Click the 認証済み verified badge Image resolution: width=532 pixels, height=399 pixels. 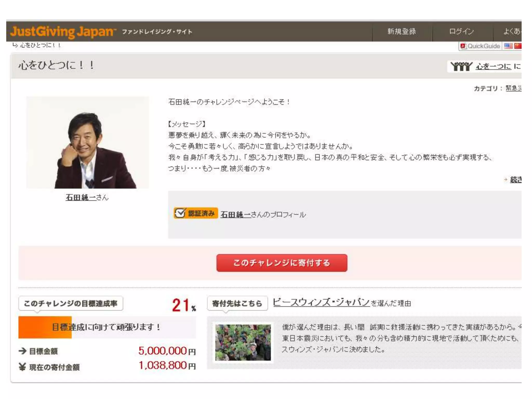click(x=196, y=214)
